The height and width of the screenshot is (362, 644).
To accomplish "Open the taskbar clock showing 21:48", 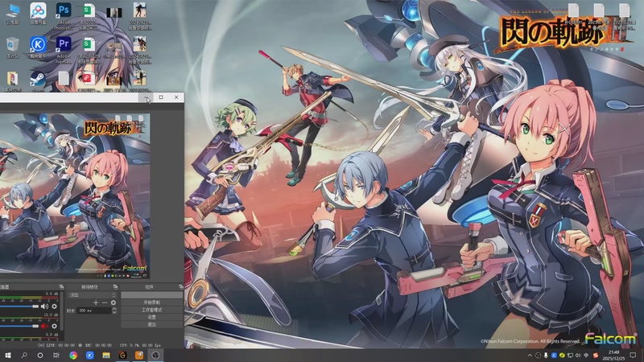I will pyautogui.click(x=614, y=355).
